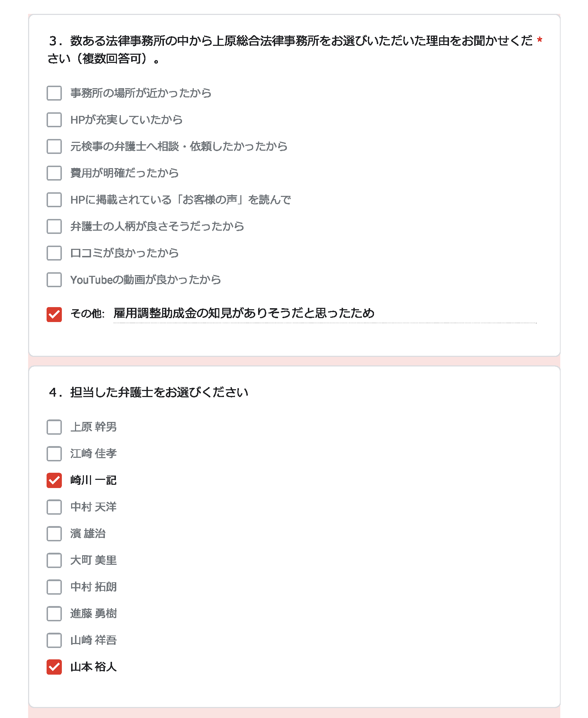The image size is (588, 718).
Task: Tick lawyer 中村 拓朗 checkbox
Action: coord(54,587)
